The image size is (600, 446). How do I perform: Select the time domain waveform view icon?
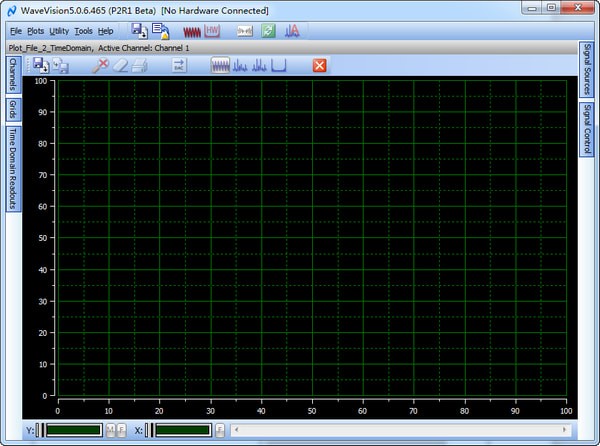pos(220,65)
